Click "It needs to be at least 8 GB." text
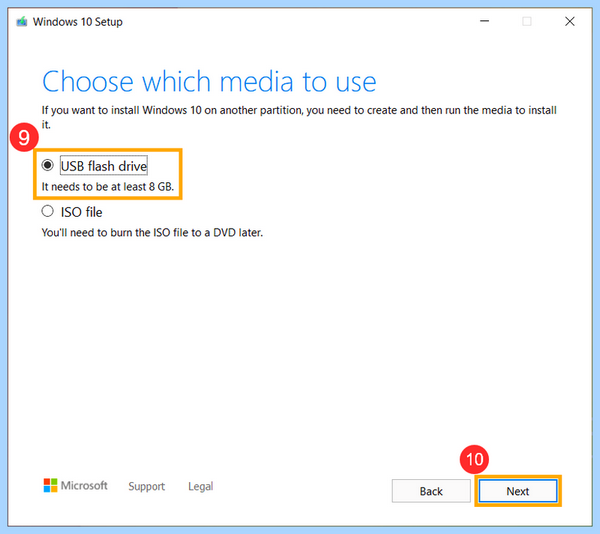The width and height of the screenshot is (600, 534). click(108, 187)
